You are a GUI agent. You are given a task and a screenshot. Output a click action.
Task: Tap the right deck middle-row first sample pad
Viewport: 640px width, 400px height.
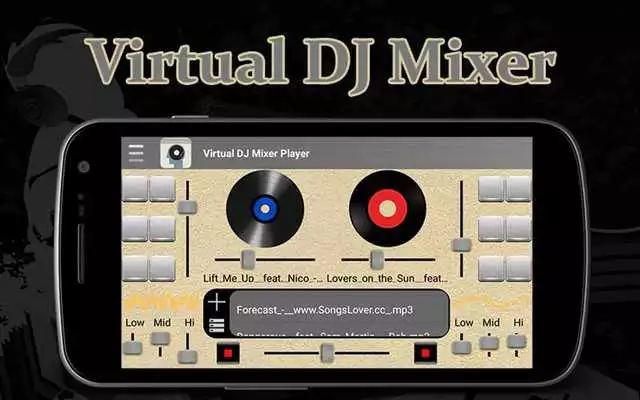(x=491, y=229)
